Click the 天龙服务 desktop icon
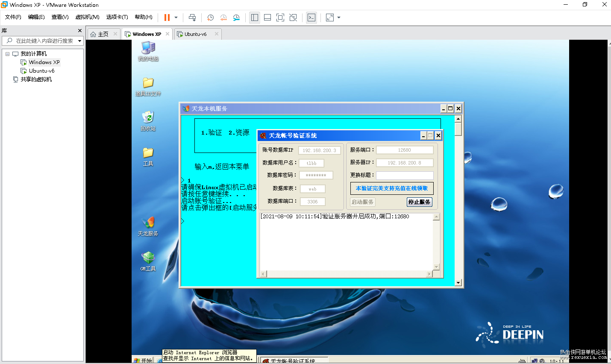The image size is (611, 364). tap(148, 226)
